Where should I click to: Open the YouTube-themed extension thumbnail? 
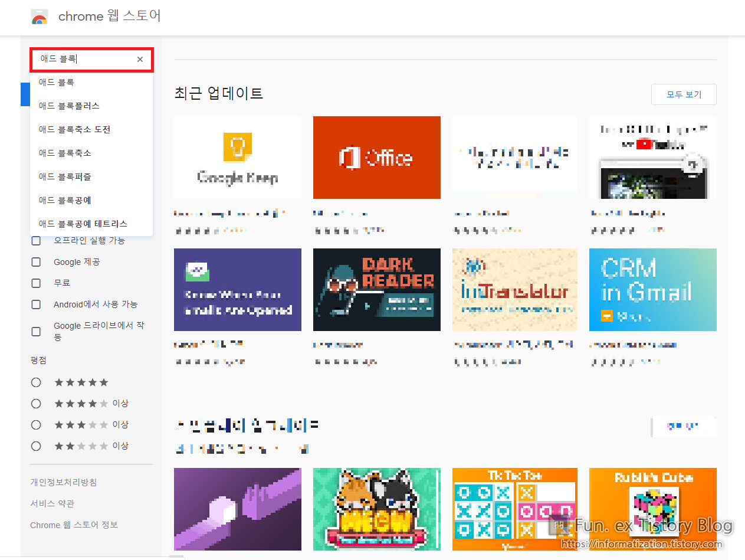click(653, 158)
